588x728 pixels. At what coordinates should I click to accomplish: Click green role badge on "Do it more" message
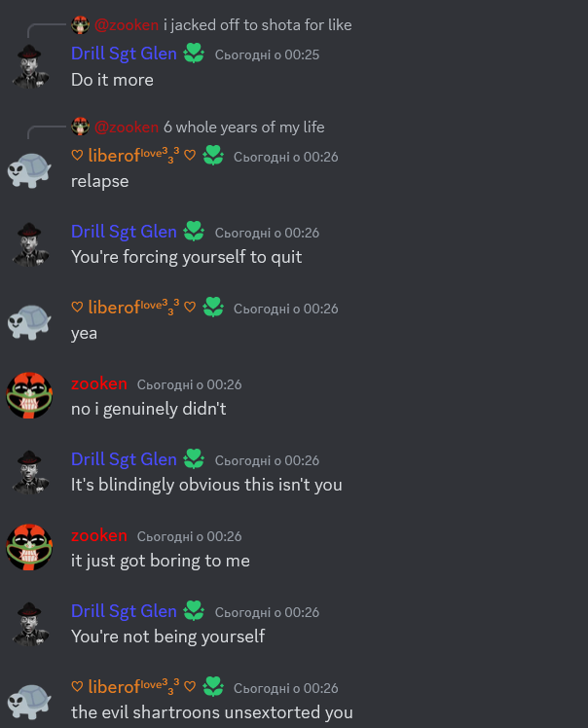tap(194, 54)
